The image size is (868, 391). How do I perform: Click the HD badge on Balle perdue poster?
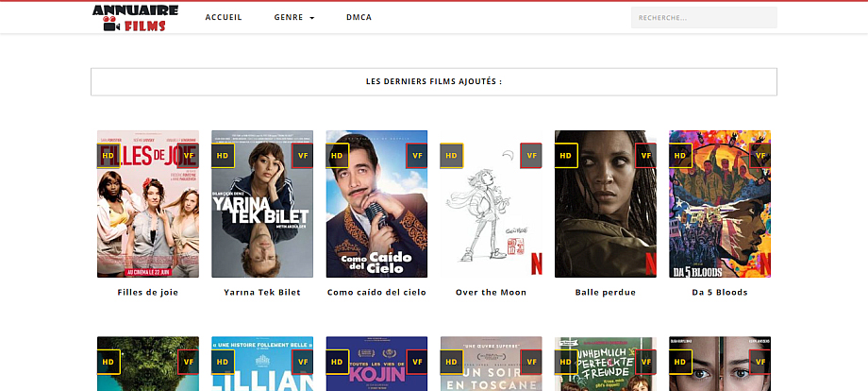click(x=566, y=156)
